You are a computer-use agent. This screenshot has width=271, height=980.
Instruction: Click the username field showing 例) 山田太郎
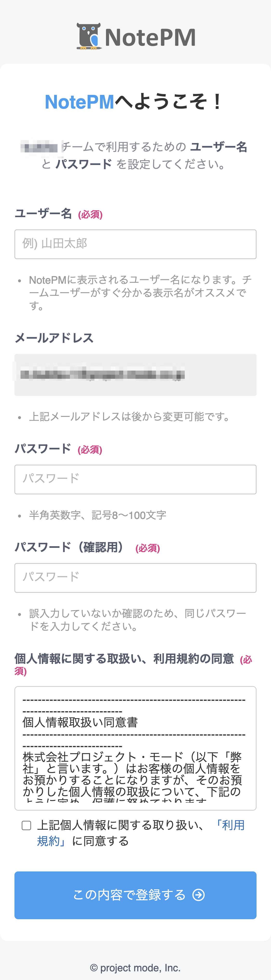click(x=135, y=244)
